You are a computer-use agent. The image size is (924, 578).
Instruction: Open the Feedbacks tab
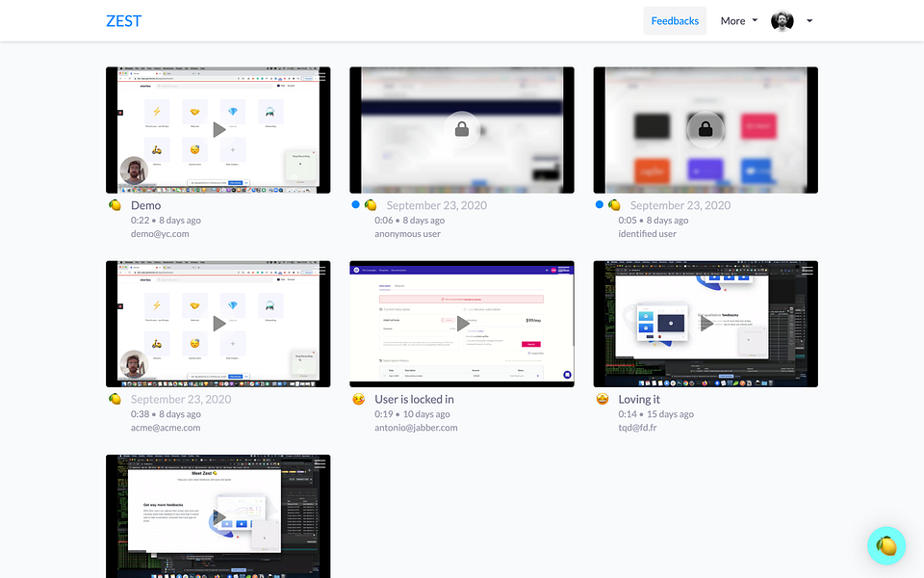[x=675, y=20]
